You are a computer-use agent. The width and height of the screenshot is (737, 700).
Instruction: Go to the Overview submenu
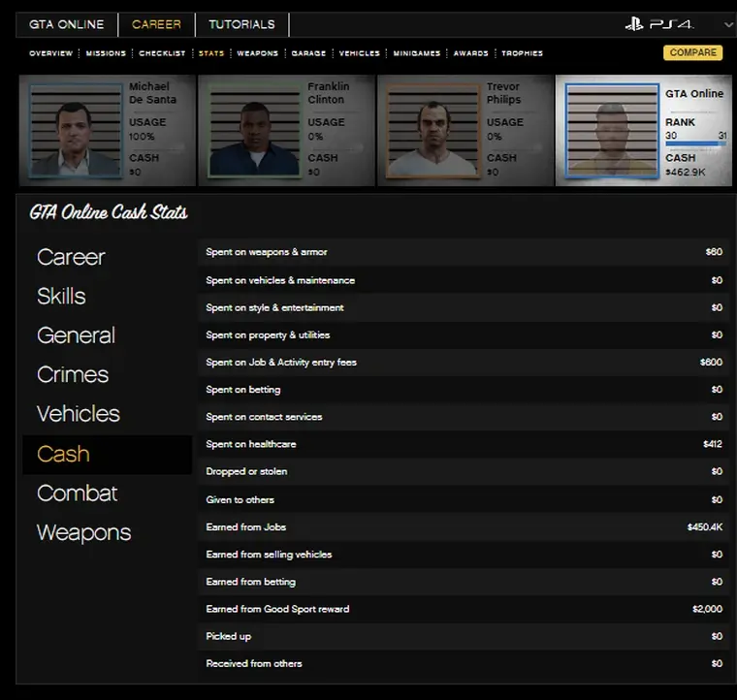coord(50,53)
